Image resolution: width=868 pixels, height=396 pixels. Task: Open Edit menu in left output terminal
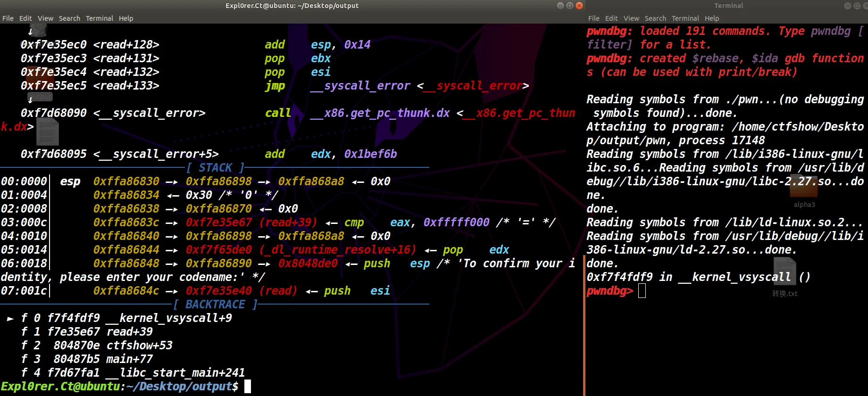coord(25,18)
